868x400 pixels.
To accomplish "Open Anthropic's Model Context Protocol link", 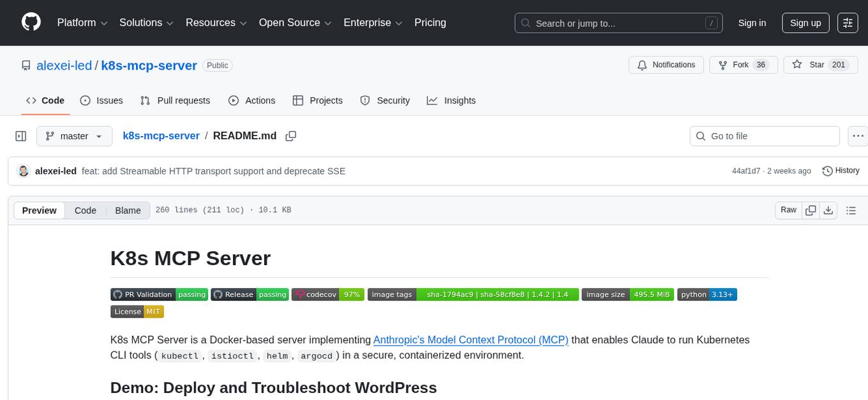I will (470, 339).
